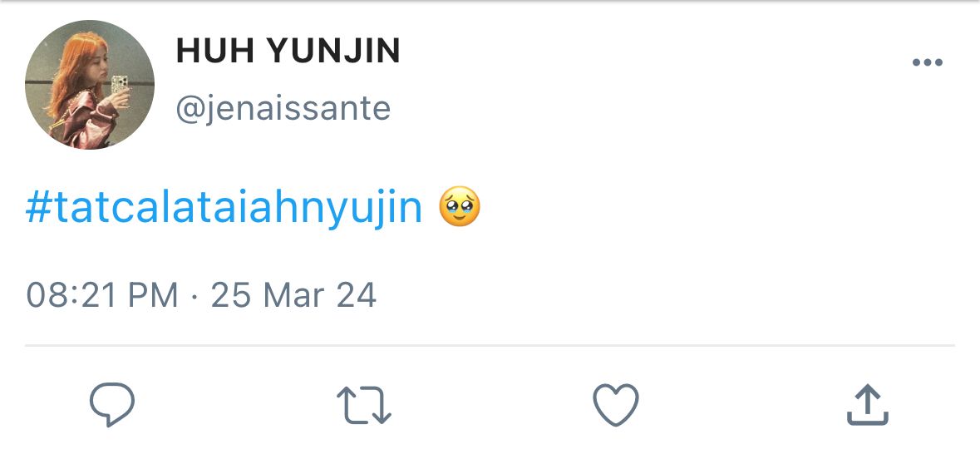Toggle like on the #tatcalataiahnyujin tweet
Image resolution: width=980 pixels, height=459 pixels.
[x=616, y=405]
